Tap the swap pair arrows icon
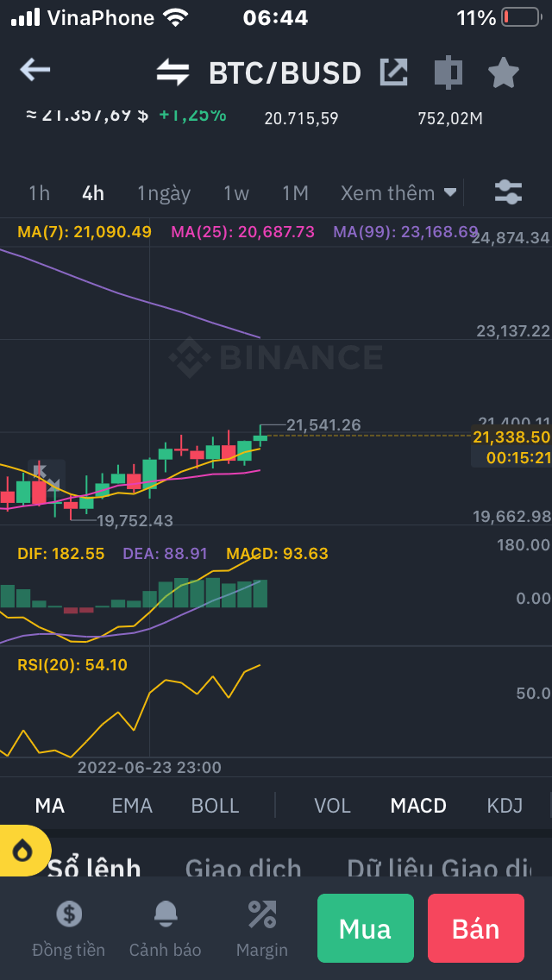552x980 pixels. coord(172,72)
